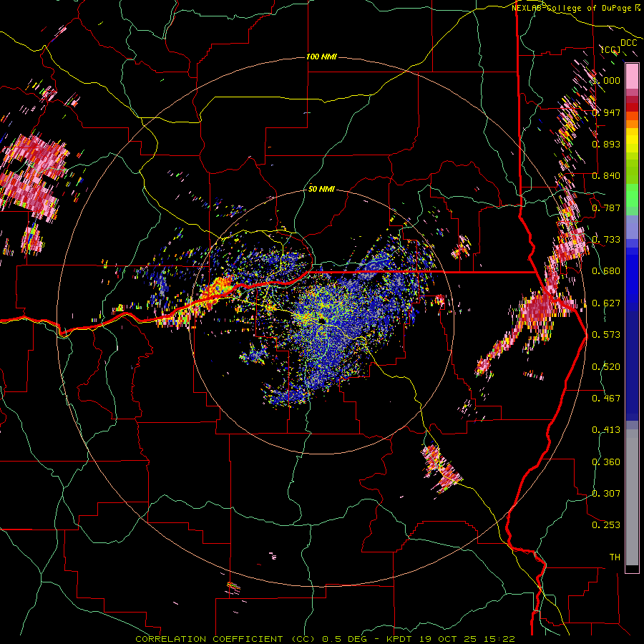Screen dimensions: 644x644
Task: Click the black radar site dot at center
Action: 322,320
